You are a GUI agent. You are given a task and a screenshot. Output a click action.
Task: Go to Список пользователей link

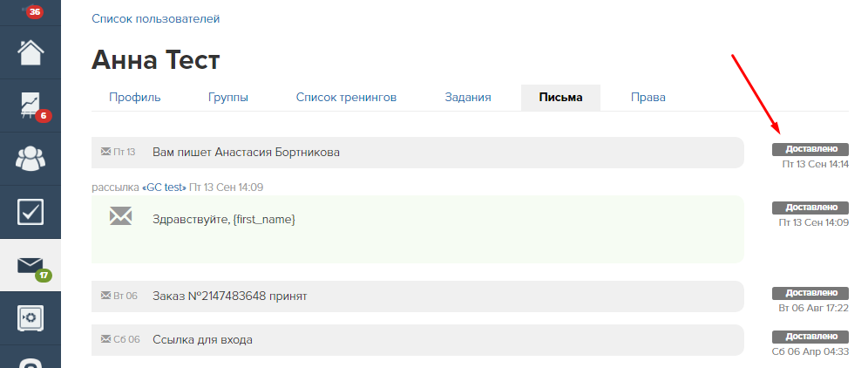click(155, 19)
